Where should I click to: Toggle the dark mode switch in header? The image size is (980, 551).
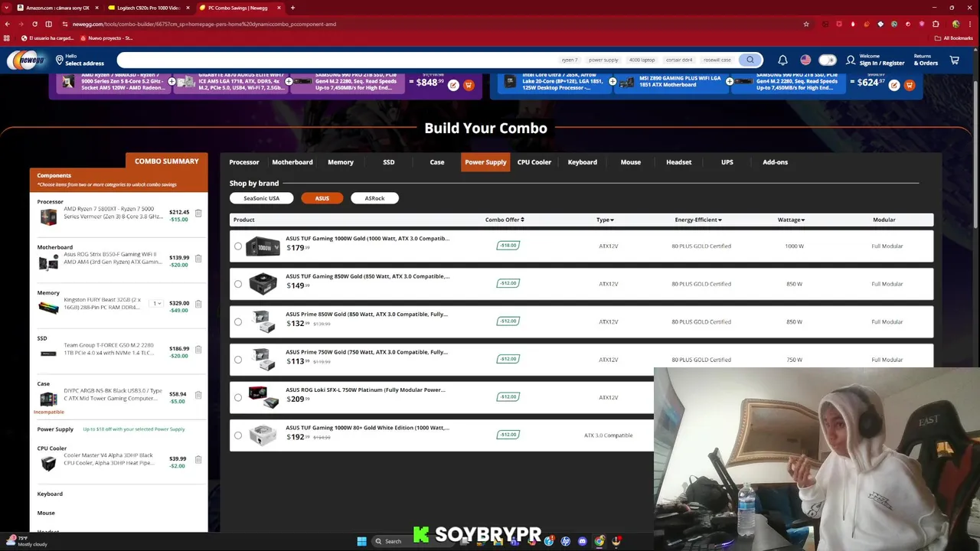(828, 60)
